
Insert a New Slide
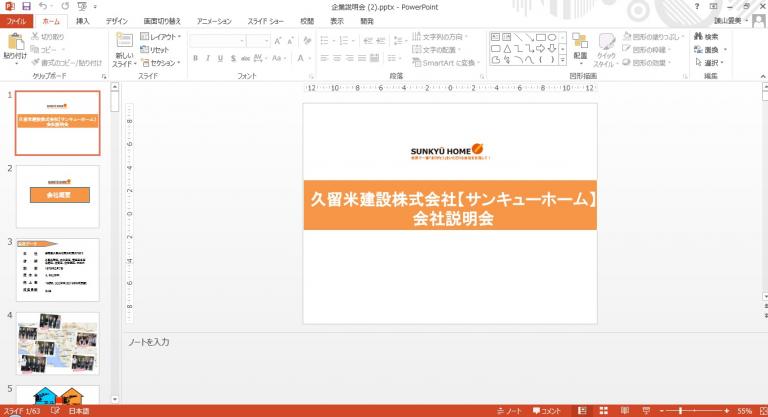coord(124,49)
